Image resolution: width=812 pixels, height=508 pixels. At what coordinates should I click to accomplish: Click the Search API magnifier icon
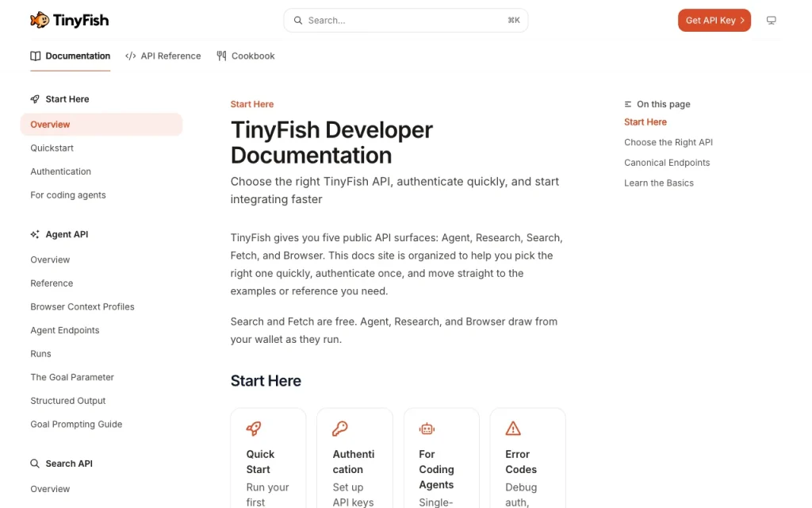click(x=35, y=464)
